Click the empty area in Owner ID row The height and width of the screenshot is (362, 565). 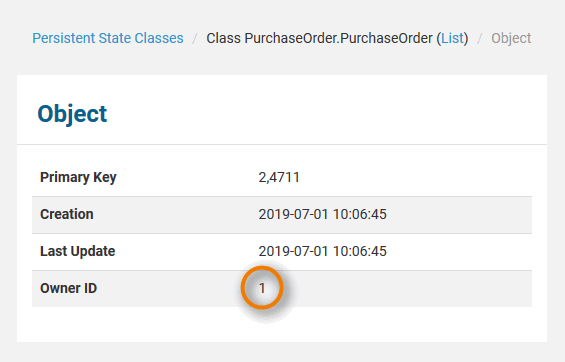coord(407,288)
